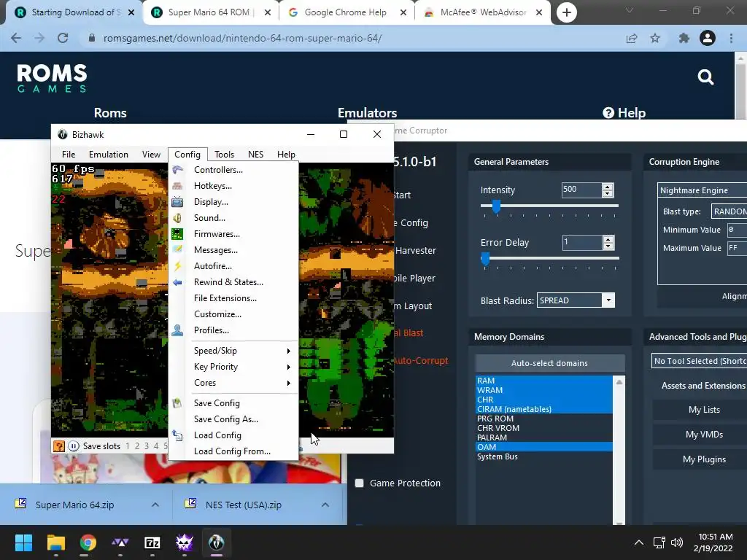Screen dimensions: 747x560
Task: Open Chrome from the taskbar
Action: pyautogui.click(x=88, y=542)
